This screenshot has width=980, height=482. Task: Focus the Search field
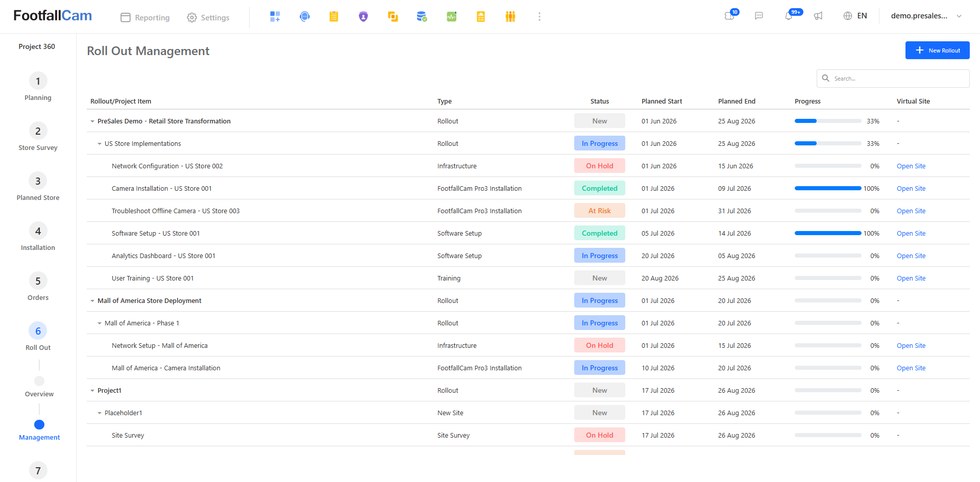(x=893, y=79)
